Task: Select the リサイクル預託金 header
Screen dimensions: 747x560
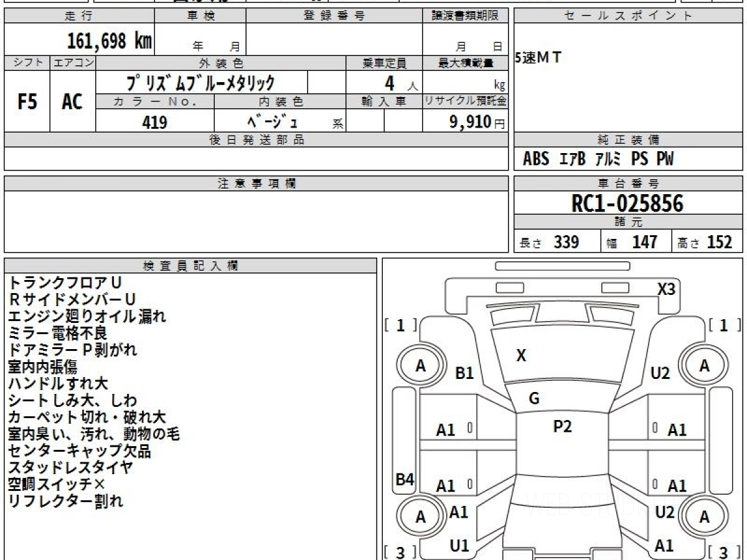Action: tap(466, 101)
